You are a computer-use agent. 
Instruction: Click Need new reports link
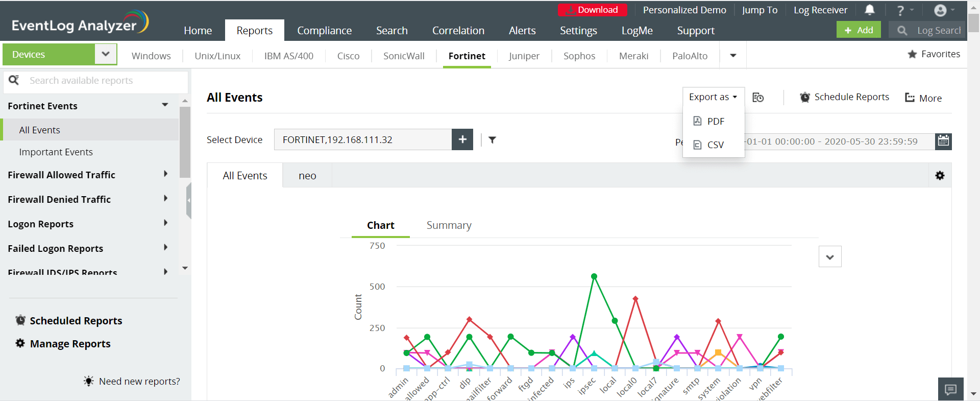(x=132, y=381)
